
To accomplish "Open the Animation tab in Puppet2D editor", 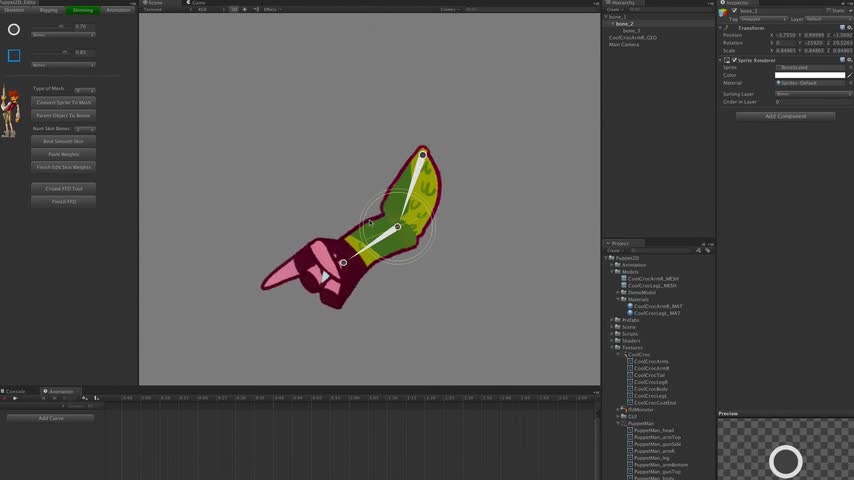I will click(118, 10).
